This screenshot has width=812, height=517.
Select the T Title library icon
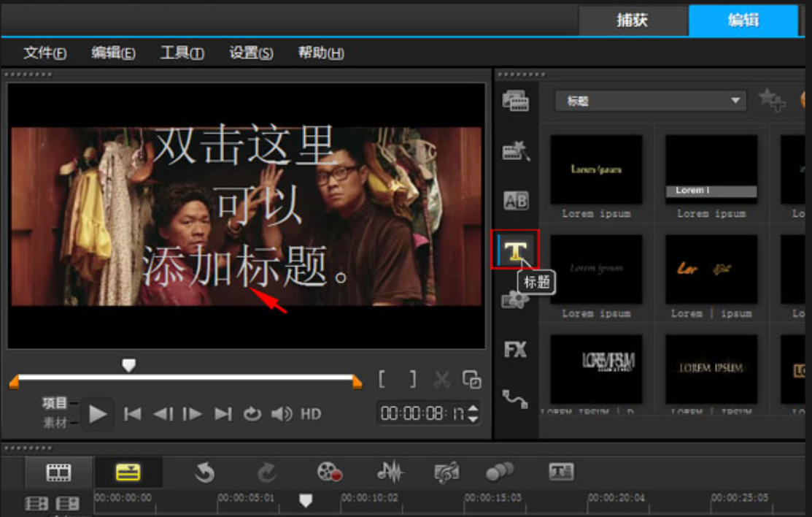(515, 250)
